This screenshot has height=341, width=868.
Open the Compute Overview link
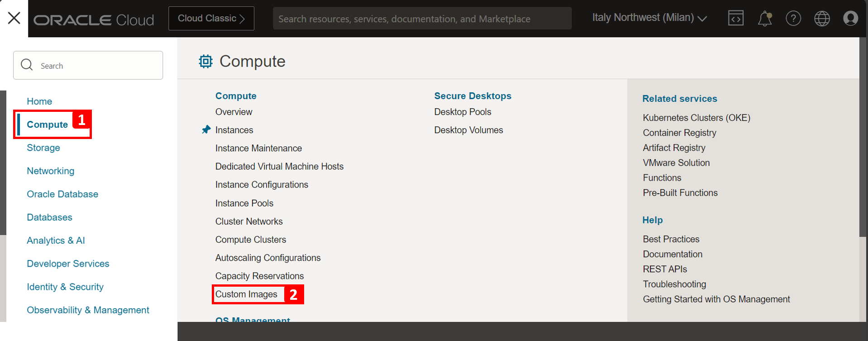(x=234, y=112)
